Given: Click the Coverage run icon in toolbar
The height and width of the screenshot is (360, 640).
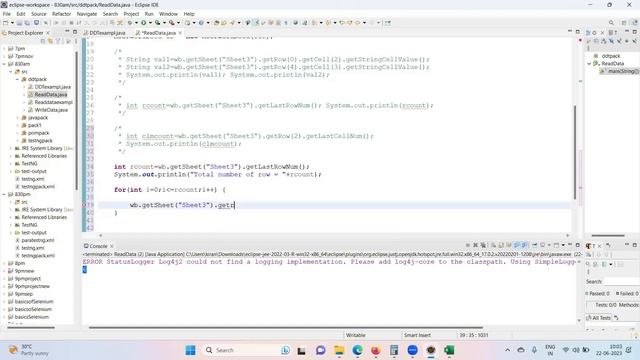Looking at the screenshot, I should (157, 23).
